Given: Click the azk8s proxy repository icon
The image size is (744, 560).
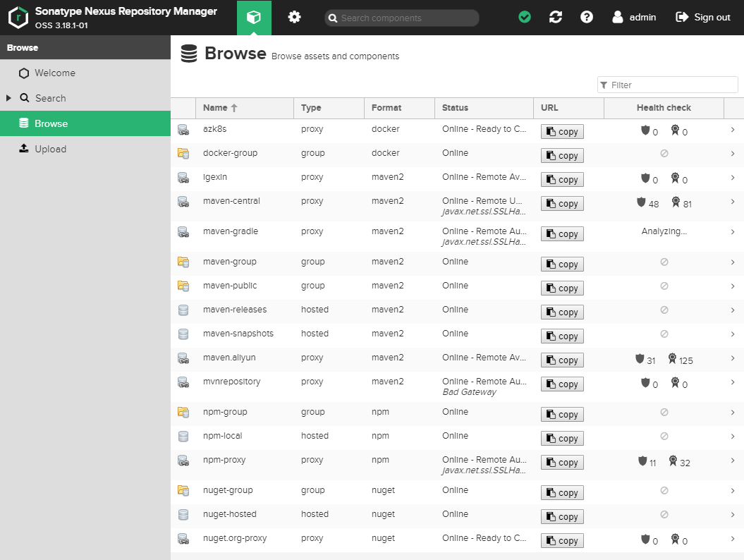Looking at the screenshot, I should pos(183,129).
